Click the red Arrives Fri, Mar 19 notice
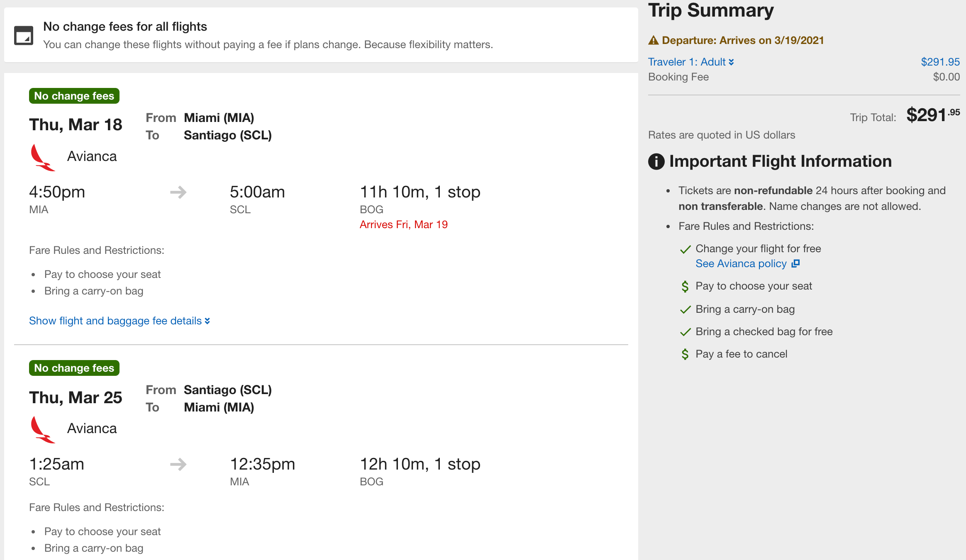This screenshot has height=560, width=966. pyautogui.click(x=404, y=224)
